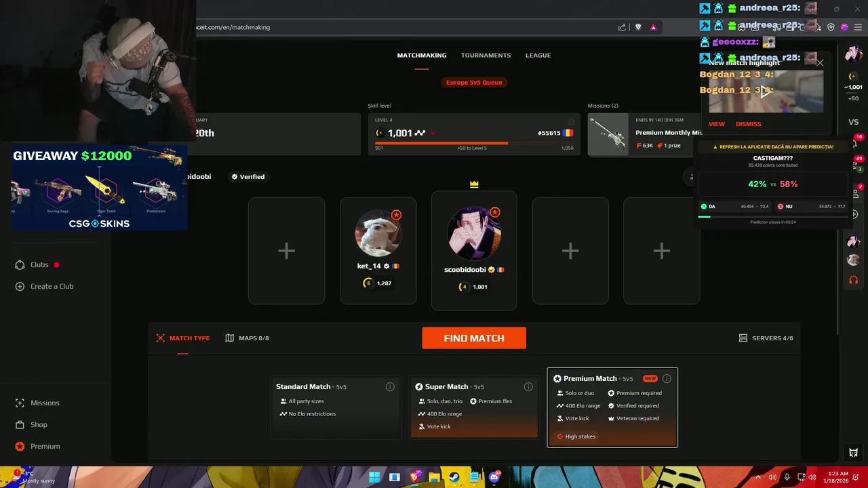Click DISMISS on match highlight popup
Screen dimensions: 868x488
coord(749,124)
